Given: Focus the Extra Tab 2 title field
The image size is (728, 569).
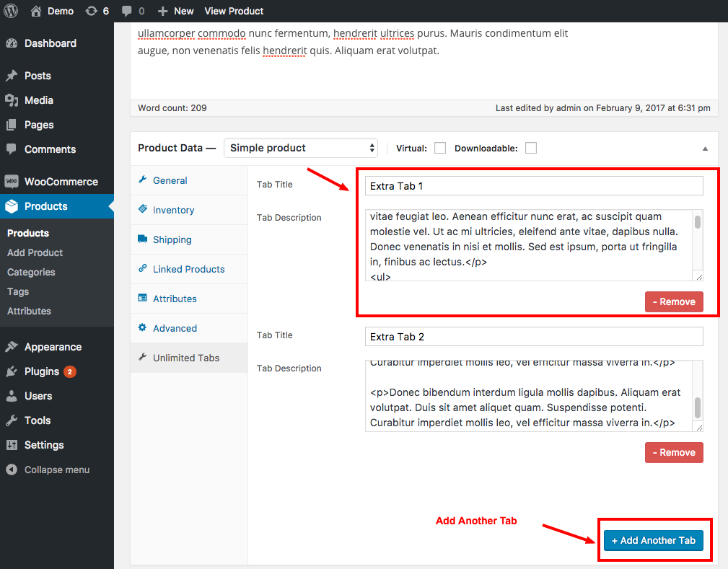Looking at the screenshot, I should 534,337.
